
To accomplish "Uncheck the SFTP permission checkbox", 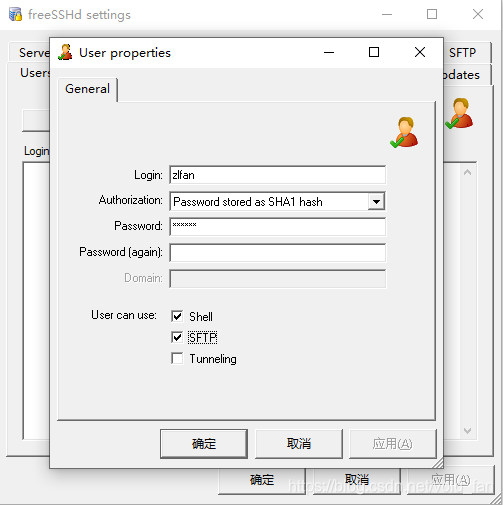I will pos(177,337).
